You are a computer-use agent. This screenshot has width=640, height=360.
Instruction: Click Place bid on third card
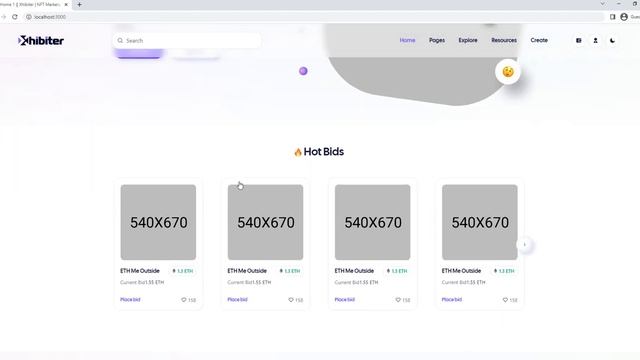tap(344, 299)
